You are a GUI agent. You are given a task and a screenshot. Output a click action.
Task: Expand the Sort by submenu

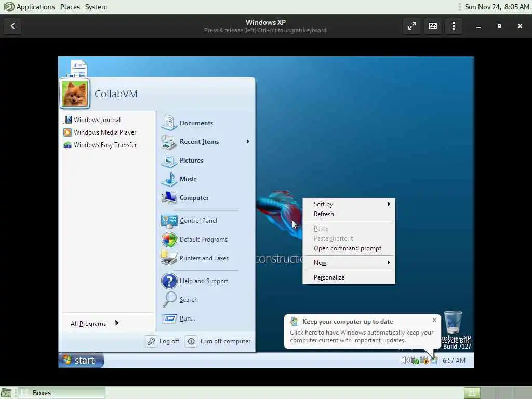coord(349,204)
